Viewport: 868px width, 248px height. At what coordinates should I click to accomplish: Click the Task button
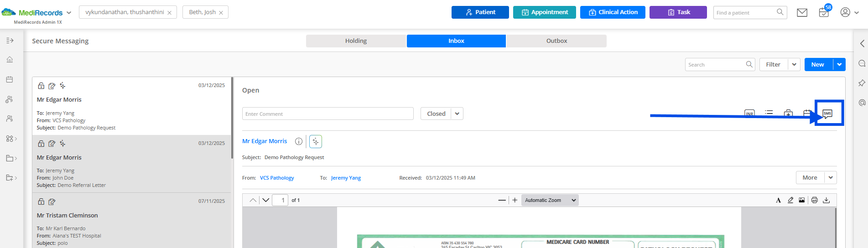(678, 12)
